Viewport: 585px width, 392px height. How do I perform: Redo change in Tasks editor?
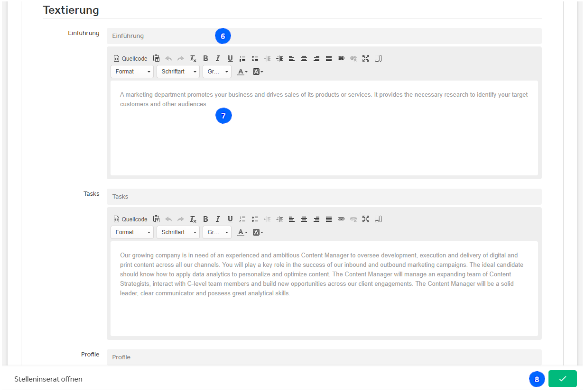(181, 219)
